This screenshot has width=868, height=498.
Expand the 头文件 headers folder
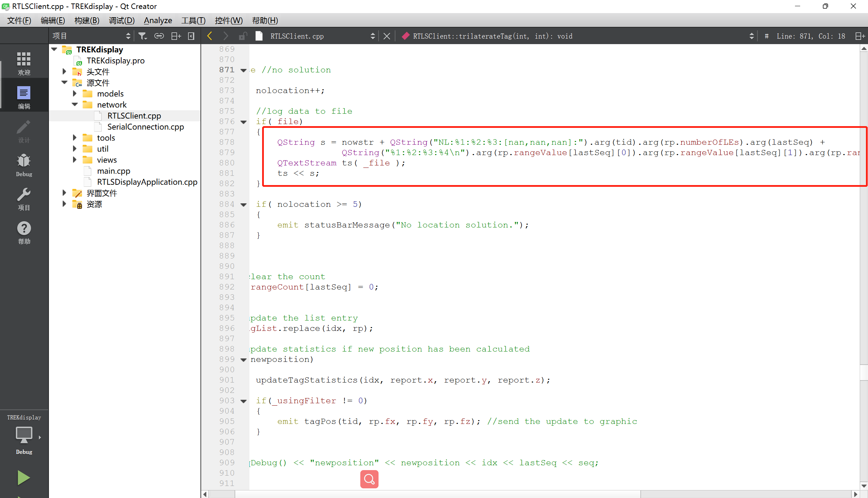[x=64, y=71]
